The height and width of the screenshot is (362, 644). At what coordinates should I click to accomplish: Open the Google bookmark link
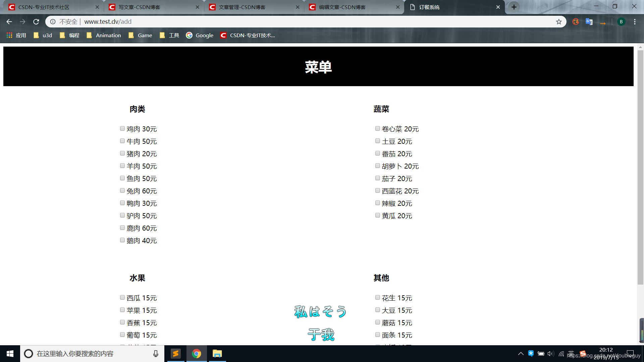[x=200, y=35]
